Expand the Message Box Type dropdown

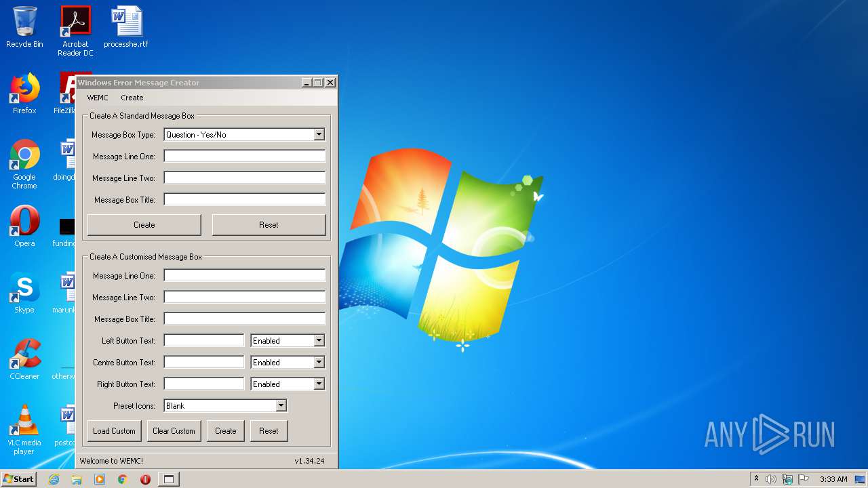coord(319,135)
